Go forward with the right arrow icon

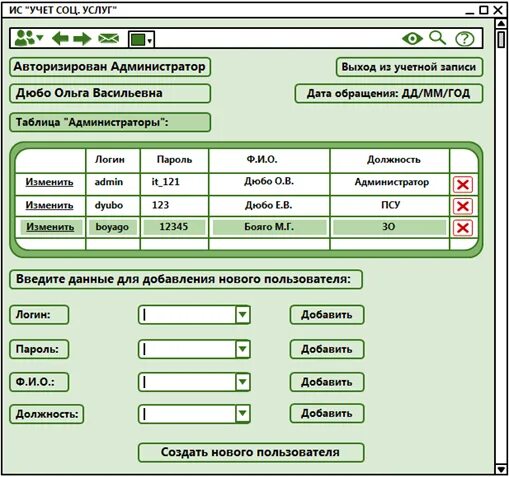(x=82, y=39)
